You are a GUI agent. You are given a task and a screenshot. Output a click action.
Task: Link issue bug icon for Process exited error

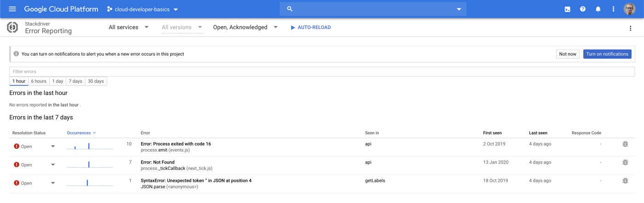[625, 144]
